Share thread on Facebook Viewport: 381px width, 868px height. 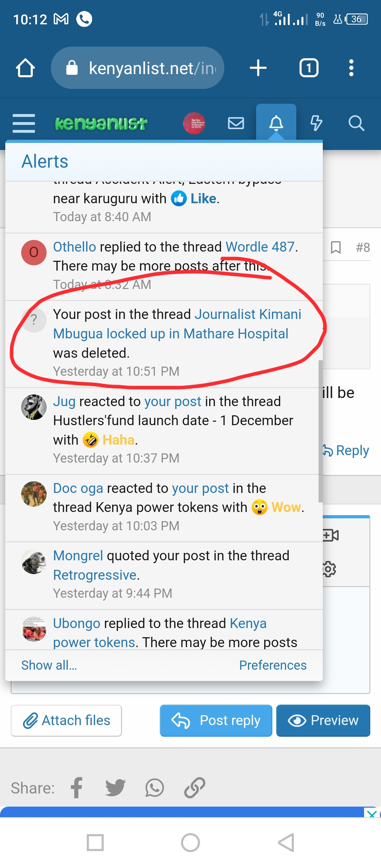coord(77,788)
